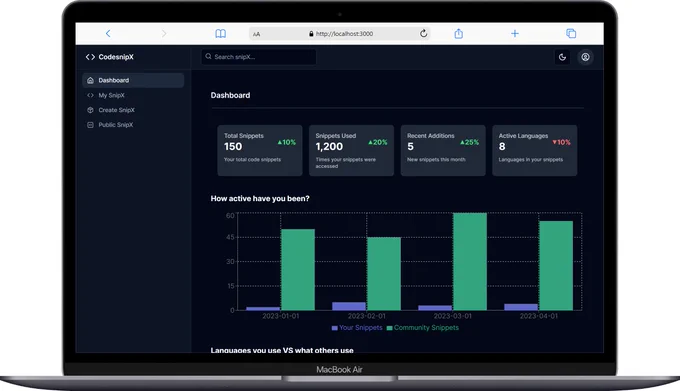The image size is (680, 391).
Task: Click the Public SnipX icon
Action: click(x=90, y=124)
